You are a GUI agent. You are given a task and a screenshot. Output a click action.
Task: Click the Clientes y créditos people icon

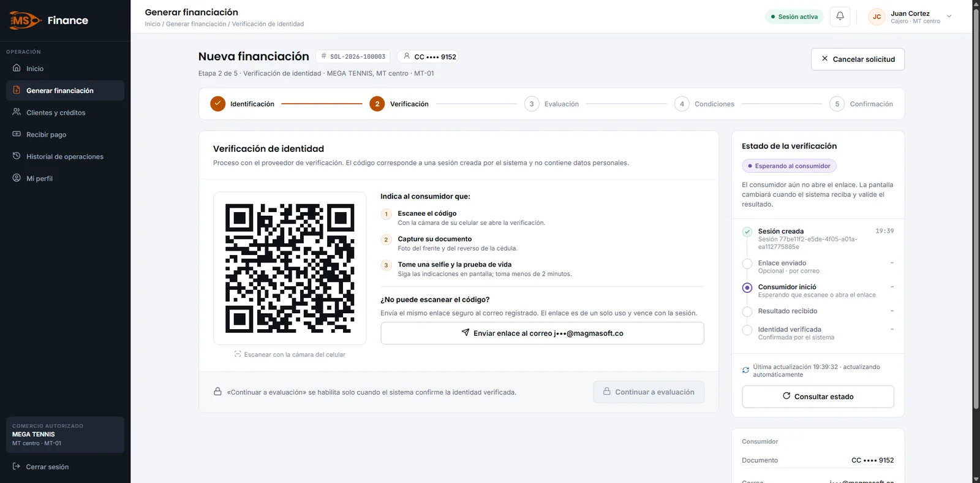coord(17,112)
